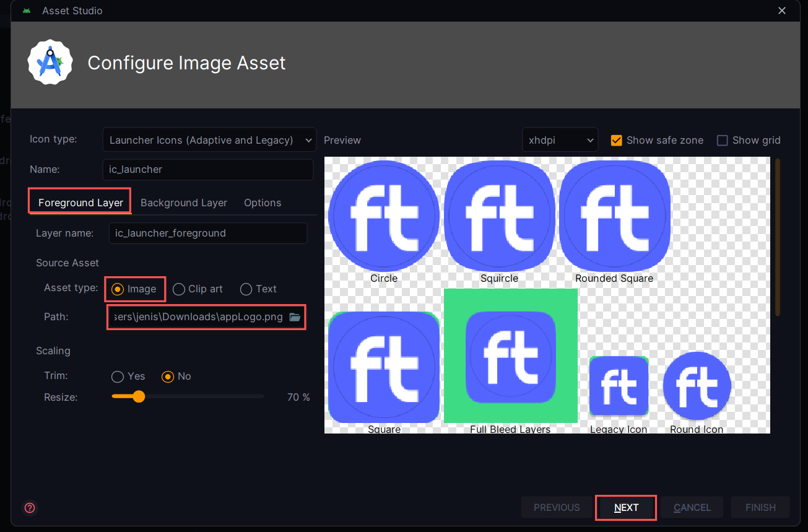The width and height of the screenshot is (808, 532).
Task: Select Clip art asset type
Action: (179, 289)
